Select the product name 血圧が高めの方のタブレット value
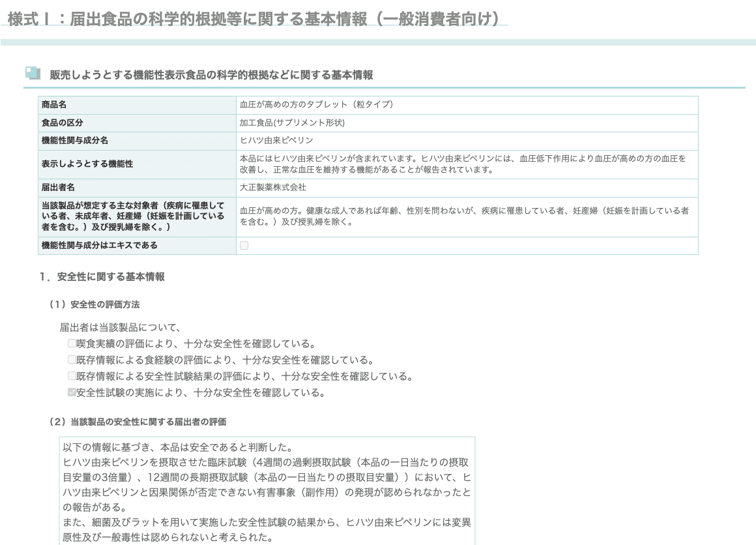 pyautogui.click(x=316, y=105)
